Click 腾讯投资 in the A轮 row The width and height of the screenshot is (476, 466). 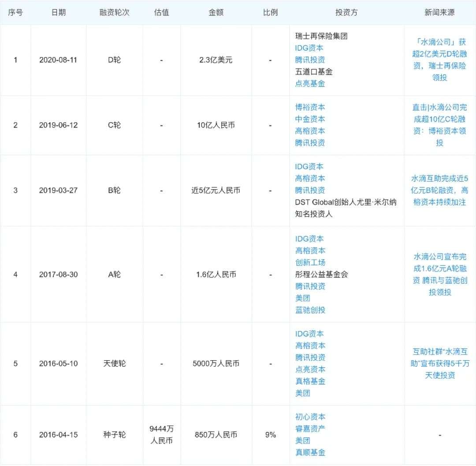(x=310, y=286)
